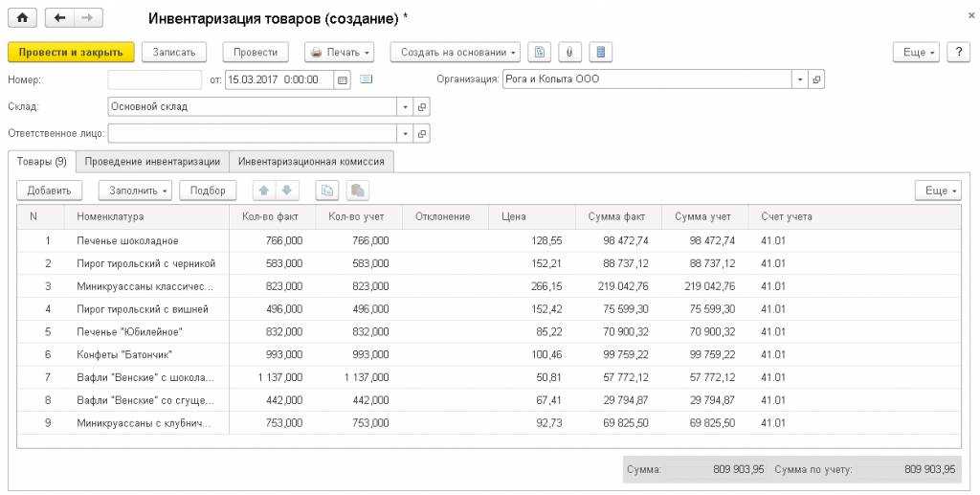Open the calendar picker for the date
Viewport: 980px width, 495px height.
click(342, 80)
